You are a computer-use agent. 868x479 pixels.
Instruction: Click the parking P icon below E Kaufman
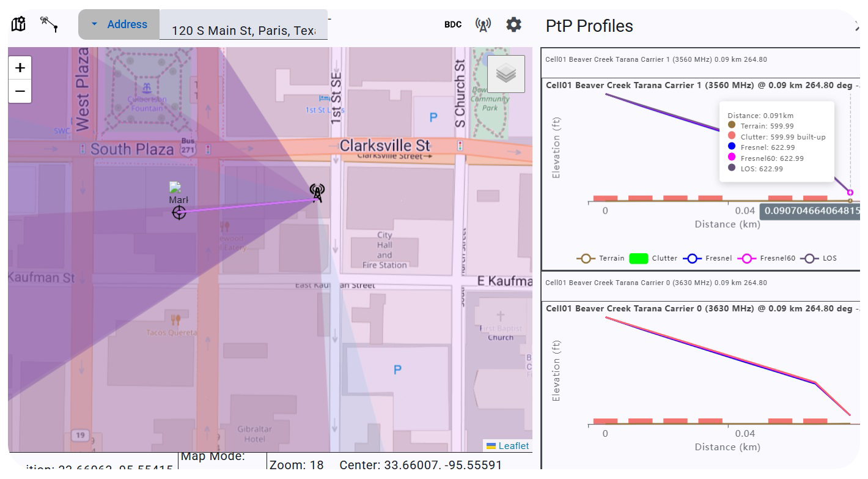[x=398, y=369]
